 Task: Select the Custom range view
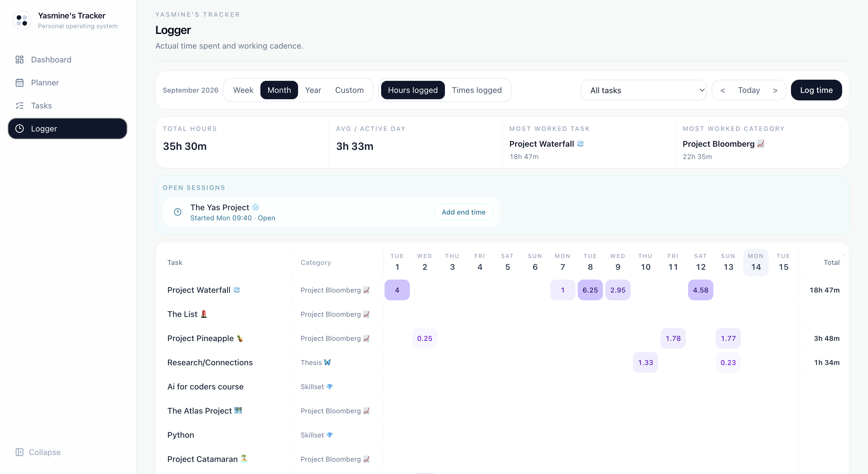point(349,90)
